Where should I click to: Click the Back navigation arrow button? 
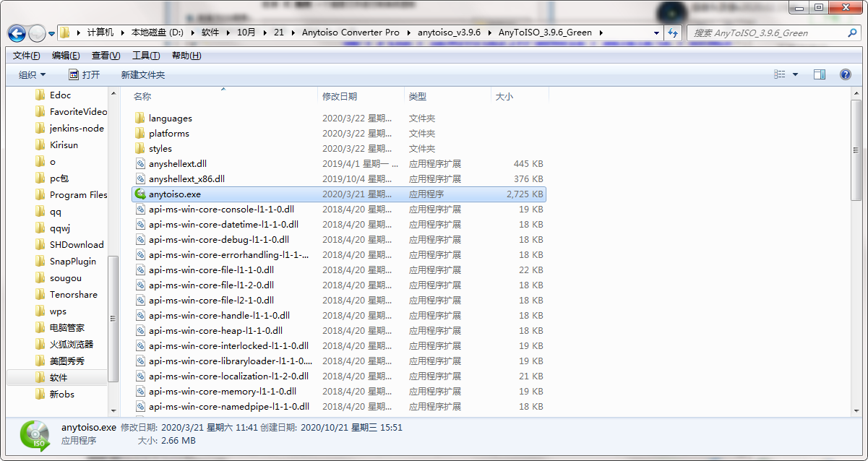(17, 33)
